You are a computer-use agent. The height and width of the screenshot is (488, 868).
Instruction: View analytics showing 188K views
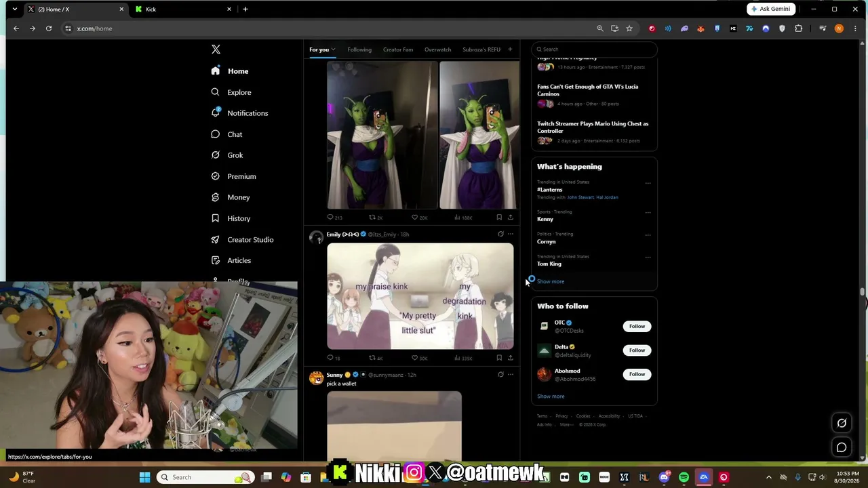(x=463, y=218)
